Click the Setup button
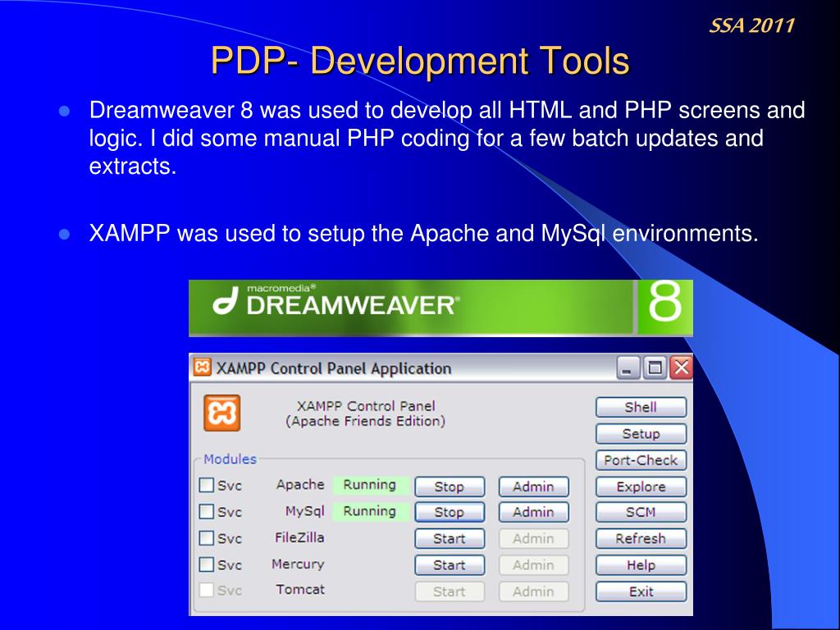 [641, 433]
